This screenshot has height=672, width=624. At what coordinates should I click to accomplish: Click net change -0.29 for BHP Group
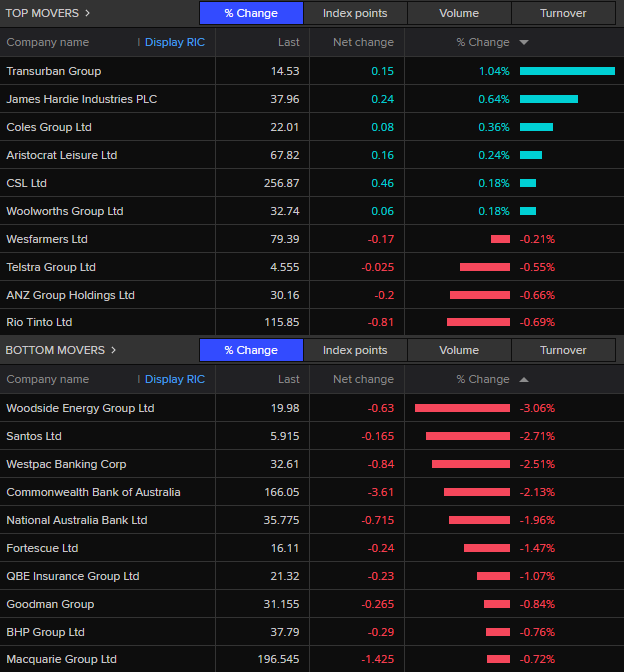pos(381,632)
